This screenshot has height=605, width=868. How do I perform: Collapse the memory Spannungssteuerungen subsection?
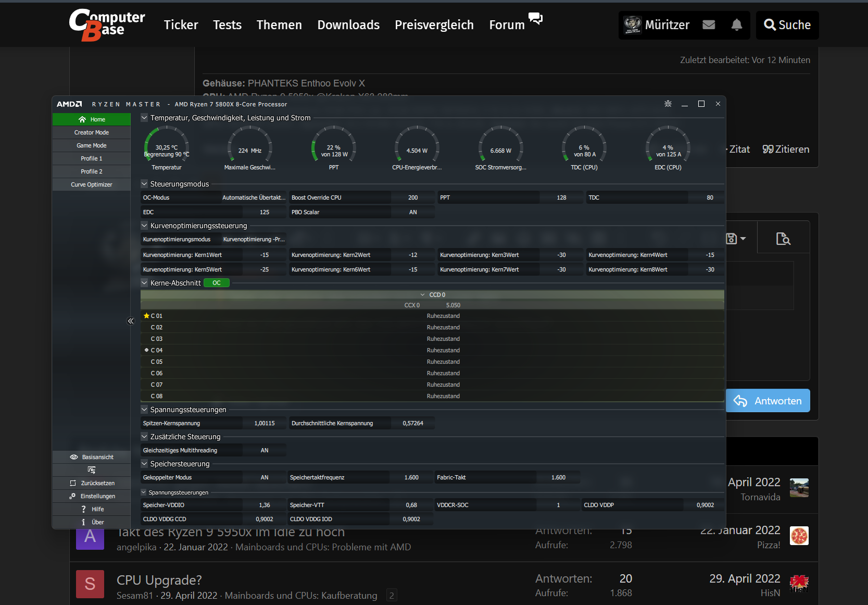click(x=144, y=492)
